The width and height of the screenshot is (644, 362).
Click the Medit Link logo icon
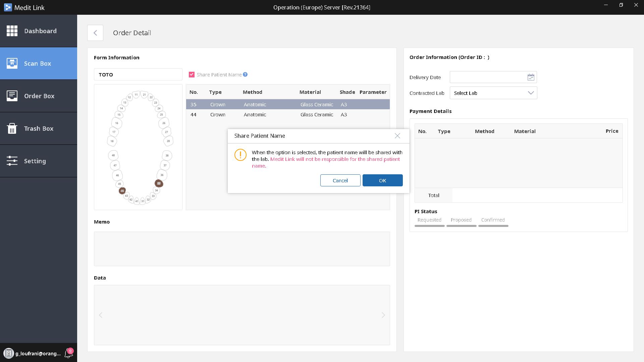pos(8,7)
